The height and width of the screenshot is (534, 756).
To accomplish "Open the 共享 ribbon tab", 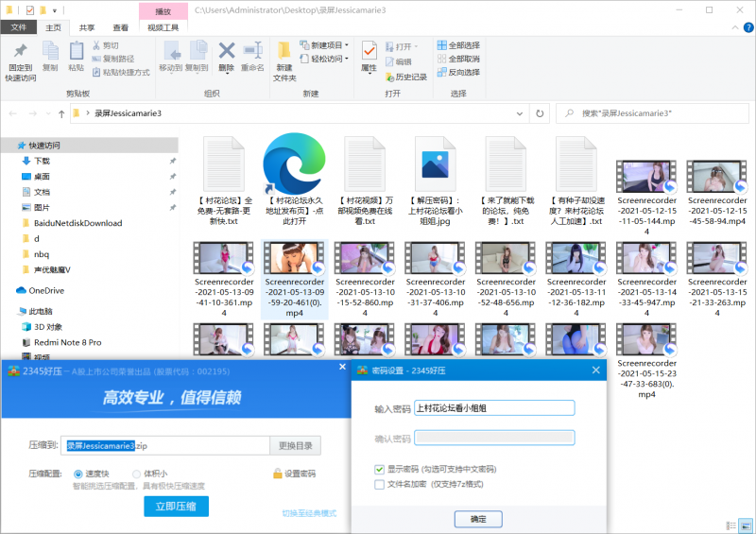I will click(x=87, y=28).
